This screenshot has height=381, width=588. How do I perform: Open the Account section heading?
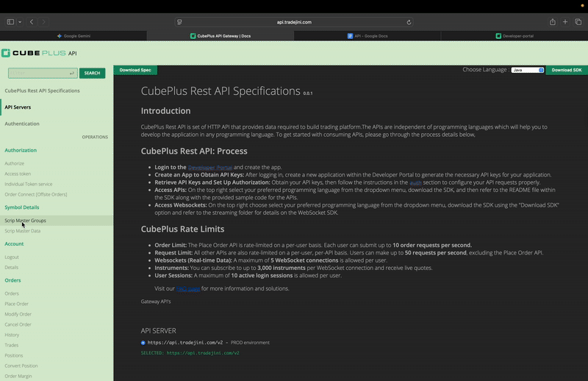pos(14,243)
